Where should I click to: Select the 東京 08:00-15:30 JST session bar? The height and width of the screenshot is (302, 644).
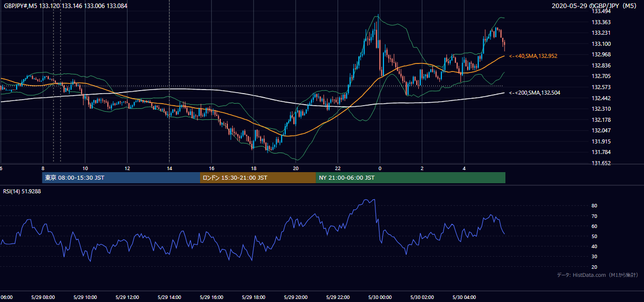(121, 178)
